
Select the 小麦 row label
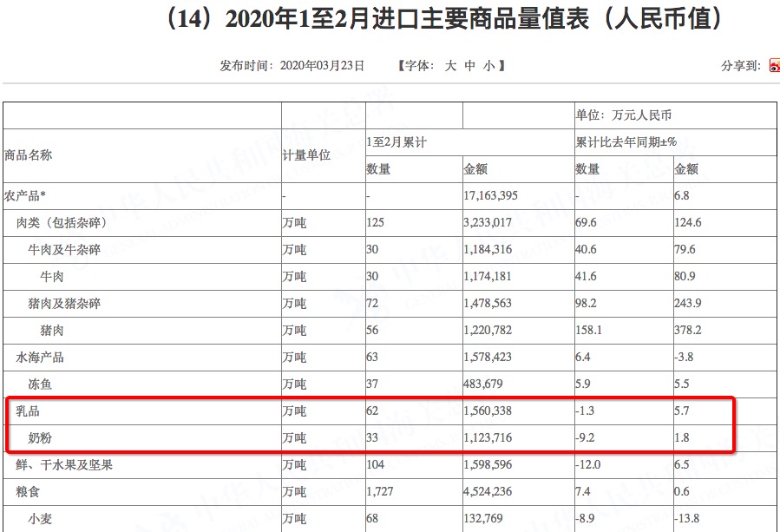click(40, 519)
